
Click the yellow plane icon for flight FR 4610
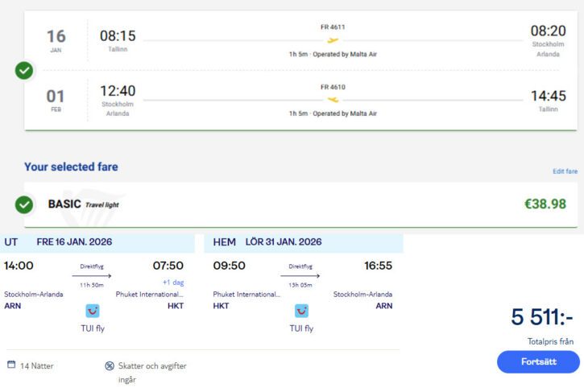333,100
